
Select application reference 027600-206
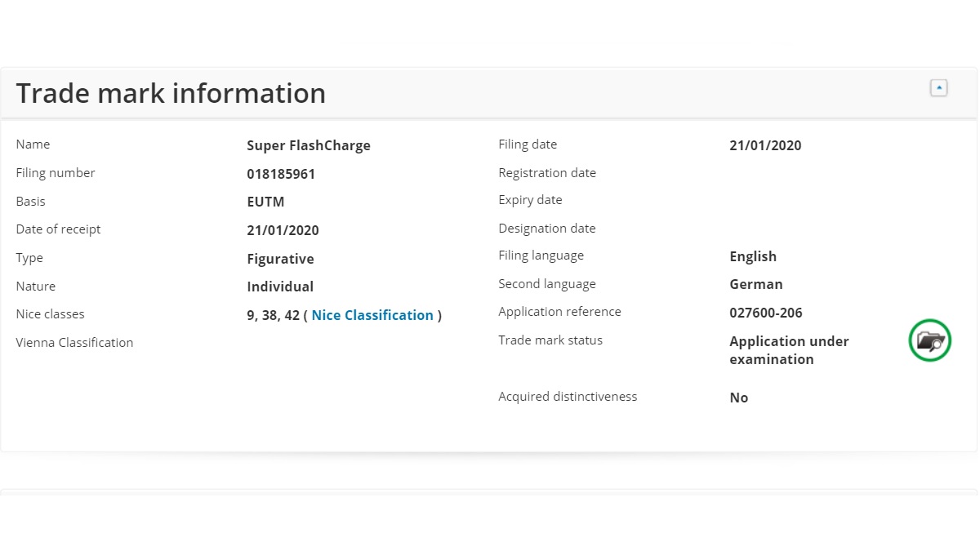(766, 313)
